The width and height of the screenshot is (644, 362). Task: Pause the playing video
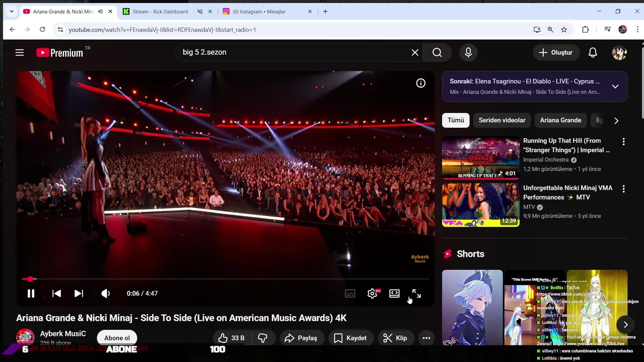click(31, 294)
